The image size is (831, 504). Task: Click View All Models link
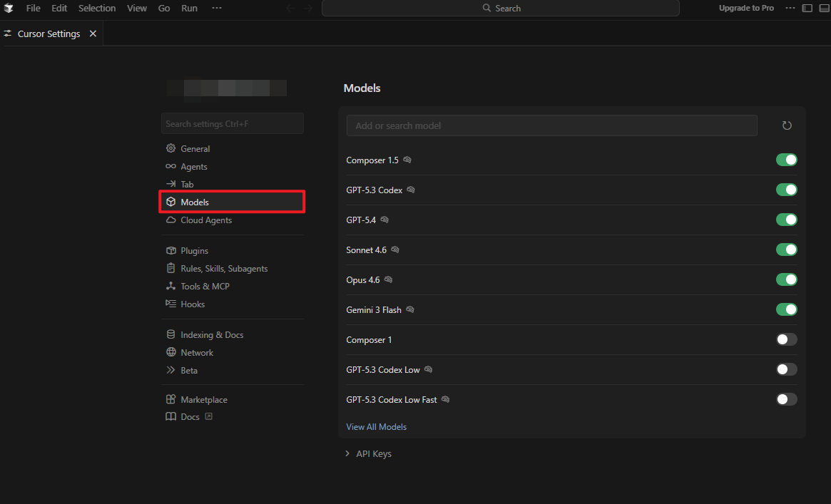[377, 427]
